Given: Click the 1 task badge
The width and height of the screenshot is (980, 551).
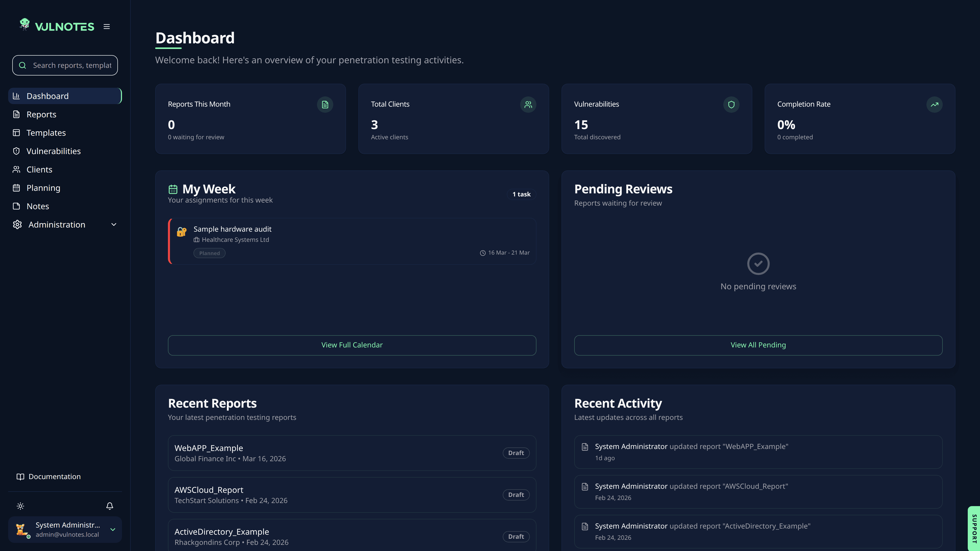Looking at the screenshot, I should click(521, 194).
